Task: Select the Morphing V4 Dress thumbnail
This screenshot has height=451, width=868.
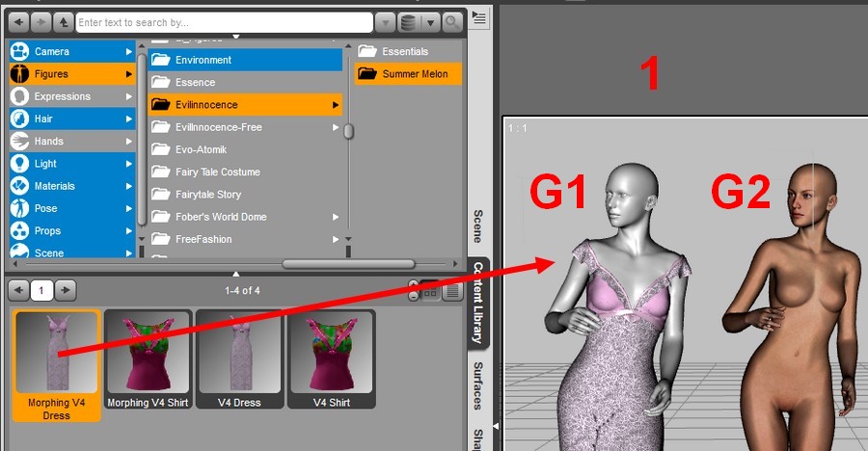Action: coord(57,365)
